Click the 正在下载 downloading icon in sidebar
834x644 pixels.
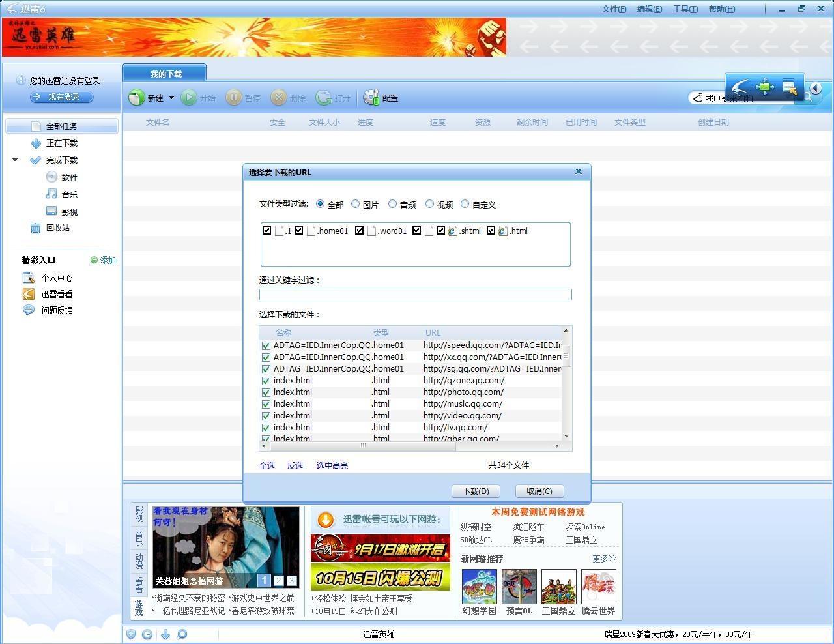[x=36, y=143]
